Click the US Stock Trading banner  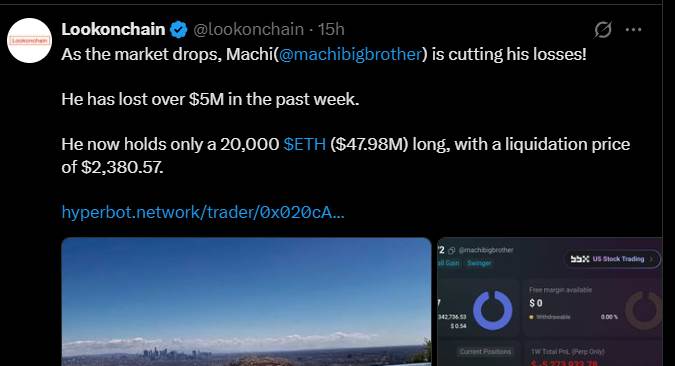tap(612, 259)
